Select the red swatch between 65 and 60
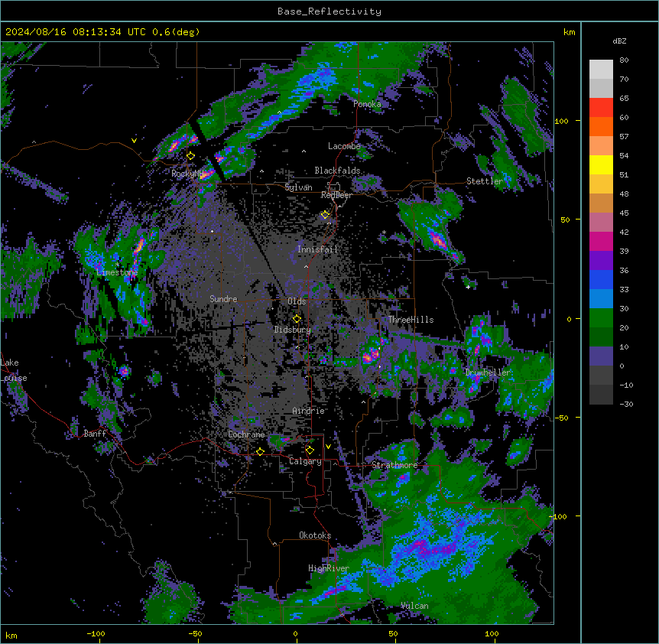The width and height of the screenshot is (659, 644). (601, 108)
